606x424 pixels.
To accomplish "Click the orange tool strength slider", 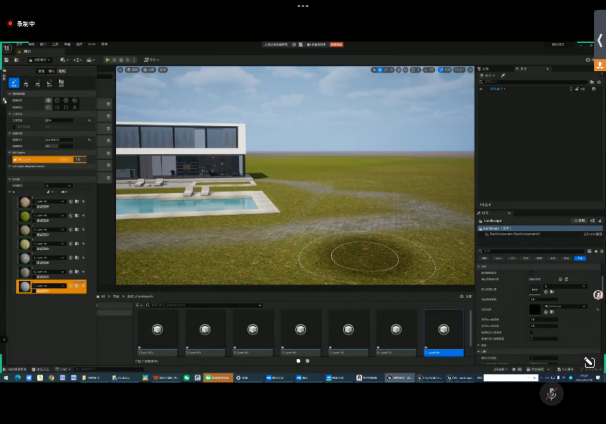I will (50, 159).
